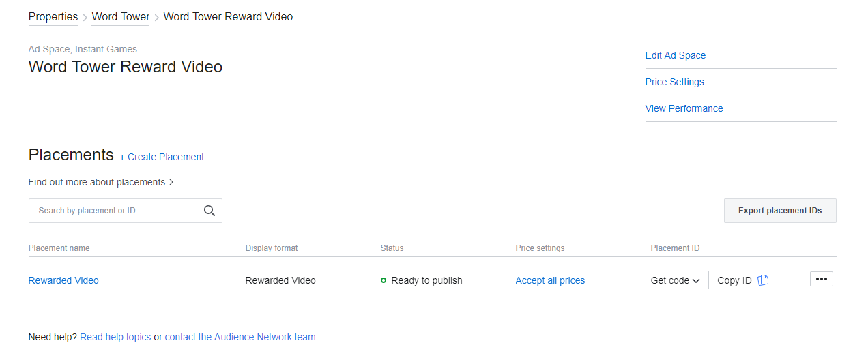Screen dimensions: 868x360
Task: Focus the Search by placement or ID field
Action: [x=126, y=211]
